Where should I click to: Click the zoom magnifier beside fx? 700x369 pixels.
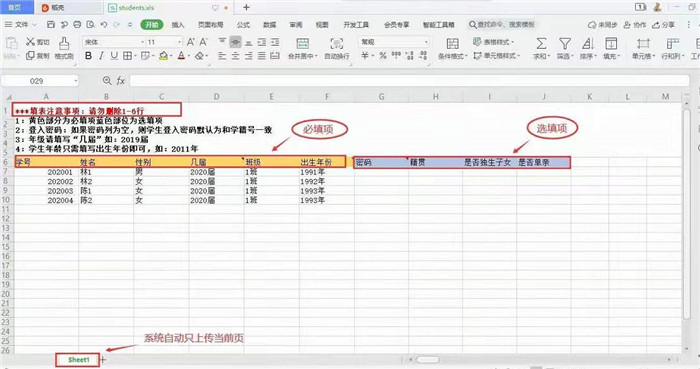coord(107,81)
